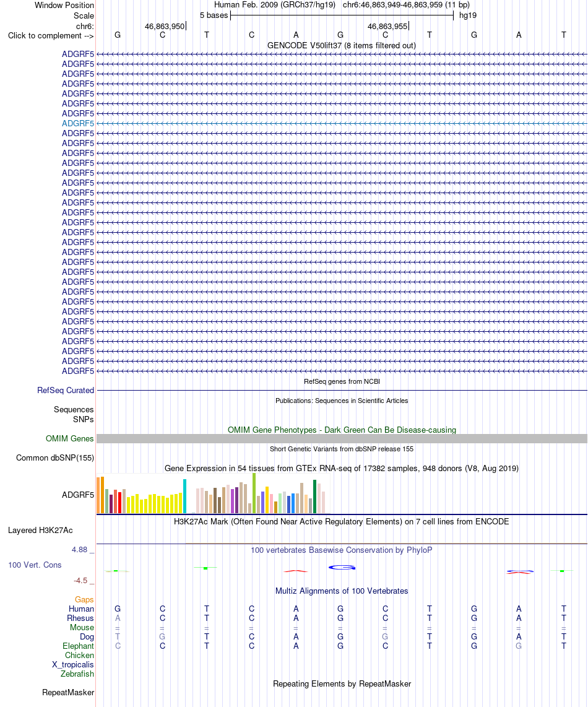Screen dimensions: 588x707
Task: Open the GTEx Gene Expression in 54 tissues title
Action: point(341,469)
